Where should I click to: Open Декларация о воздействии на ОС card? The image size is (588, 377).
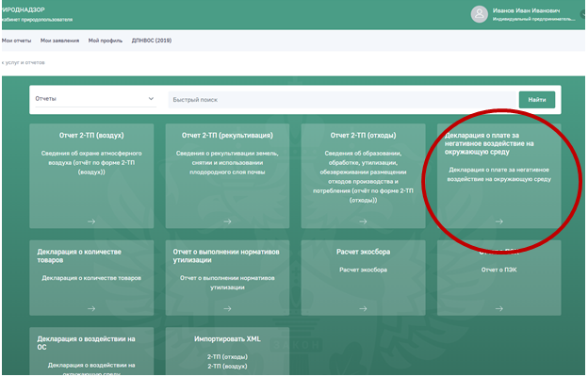(91, 351)
